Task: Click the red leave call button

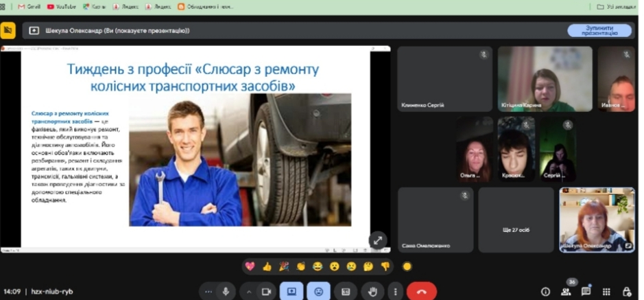Action: [421, 291]
